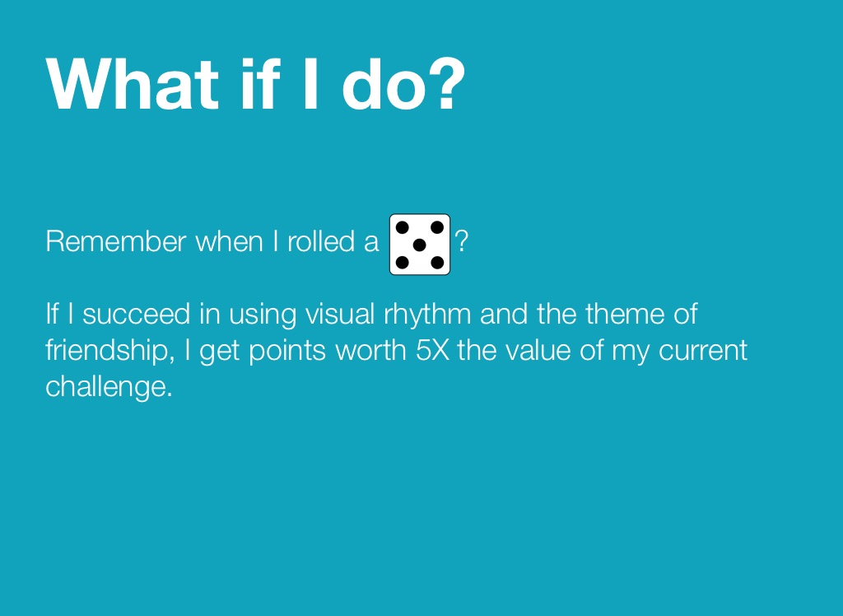843x616 pixels.
Task: Click the word "friendship" in the paragraph
Action: [x=106, y=351]
